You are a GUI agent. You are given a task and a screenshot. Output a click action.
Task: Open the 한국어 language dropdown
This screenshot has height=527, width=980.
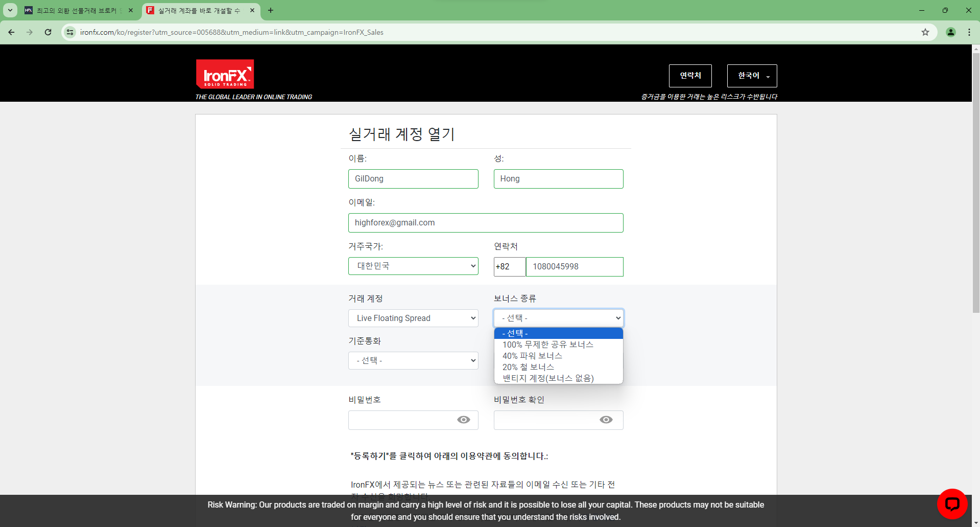(751, 76)
